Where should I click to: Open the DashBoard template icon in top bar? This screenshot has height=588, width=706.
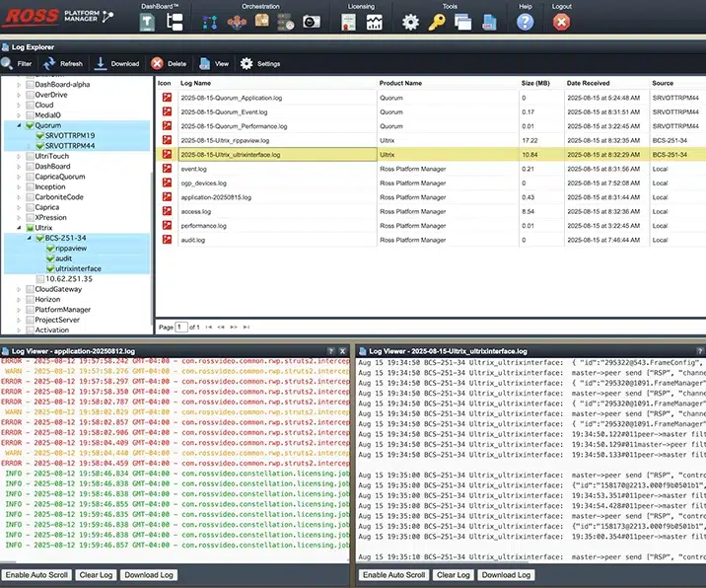(x=147, y=22)
